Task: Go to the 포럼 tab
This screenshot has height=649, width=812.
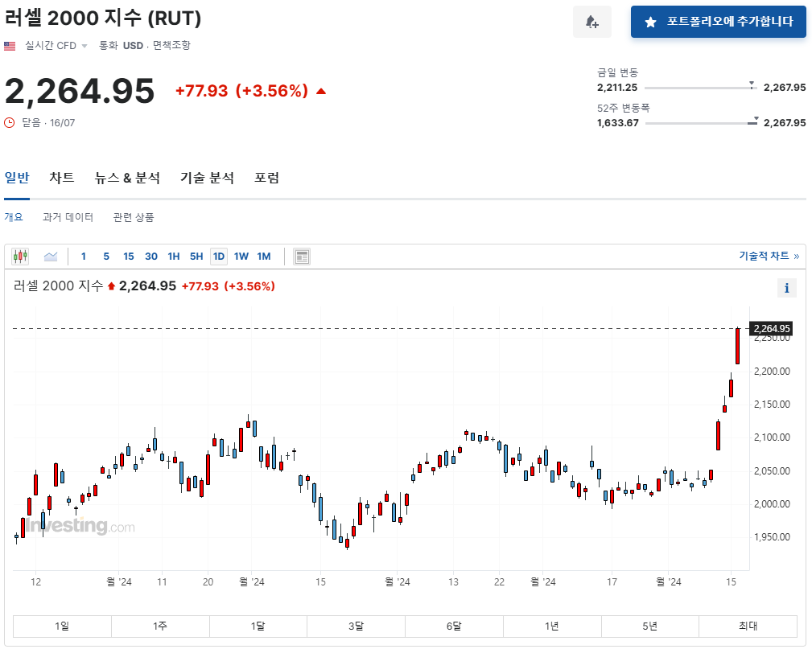Action: pyautogui.click(x=266, y=178)
